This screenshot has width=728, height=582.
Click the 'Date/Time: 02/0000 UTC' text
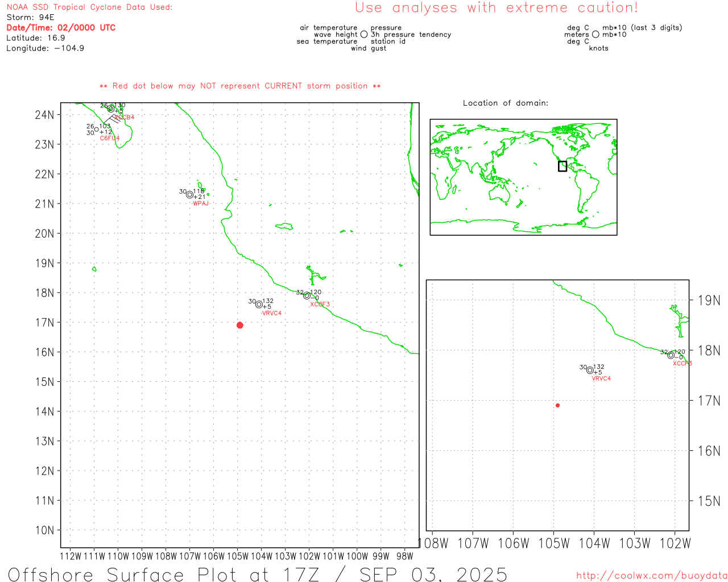[x=61, y=27]
